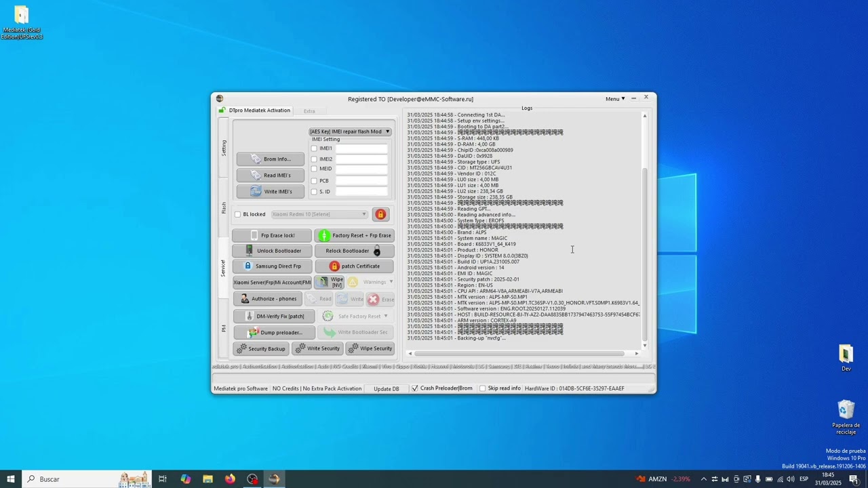This screenshot has width=868, height=488.
Task: Open the Menu dropdown in title bar
Action: pyautogui.click(x=615, y=98)
